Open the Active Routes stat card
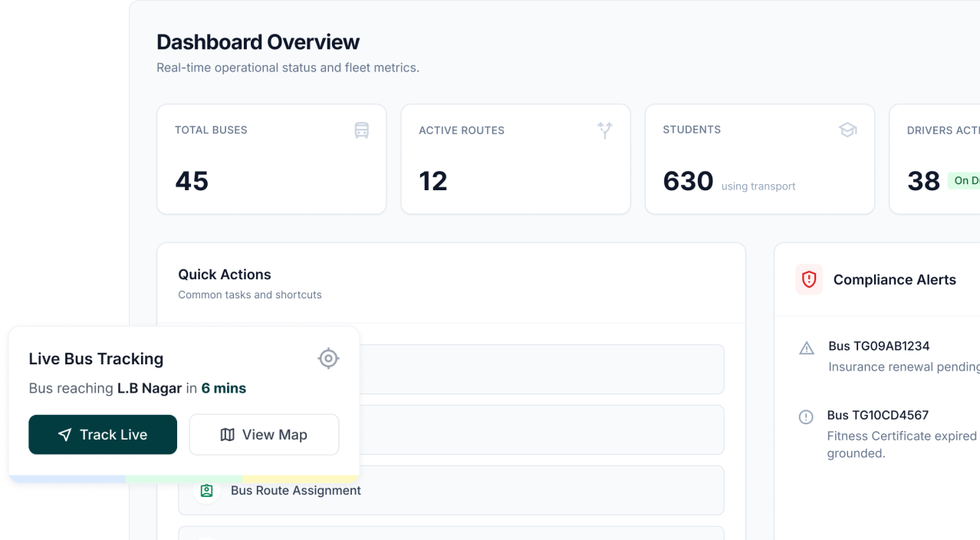This screenshot has height=540, width=980. tap(515, 160)
